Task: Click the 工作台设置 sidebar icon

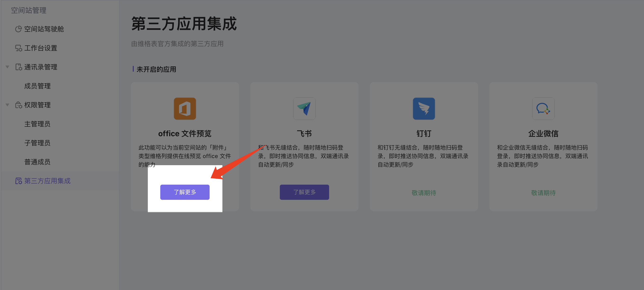Action: click(18, 48)
